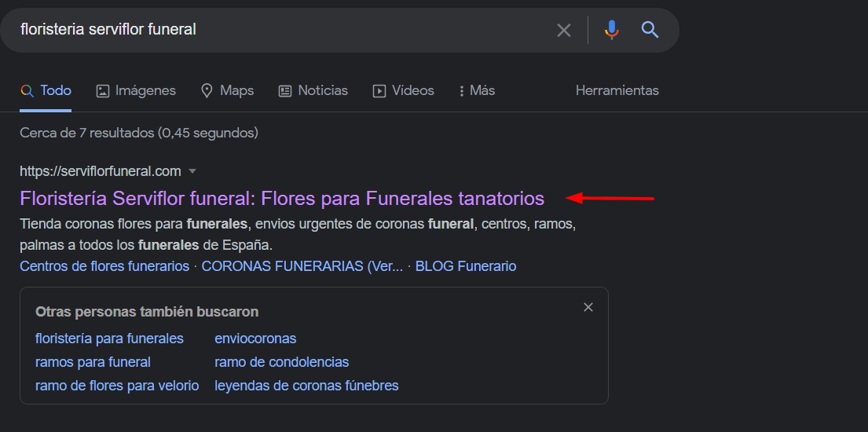
Task: Open the Maps tab
Action: pos(227,90)
